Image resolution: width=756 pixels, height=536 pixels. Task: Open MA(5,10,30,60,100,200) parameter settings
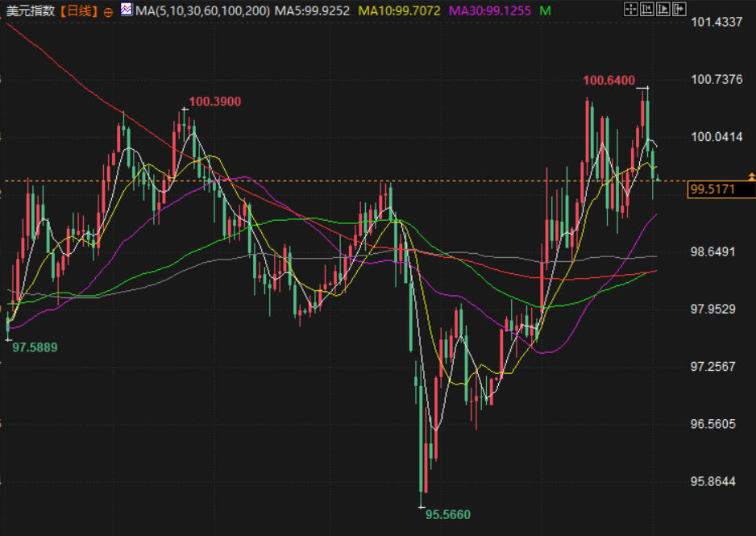(x=203, y=10)
